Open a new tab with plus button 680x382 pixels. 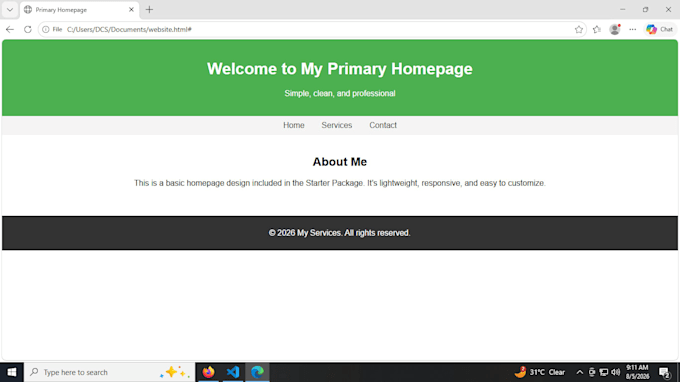(149, 10)
